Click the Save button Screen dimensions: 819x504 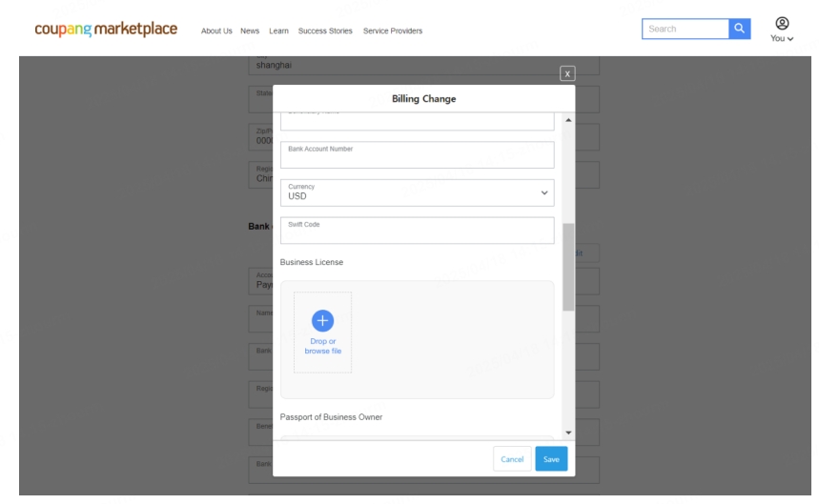[551, 459]
